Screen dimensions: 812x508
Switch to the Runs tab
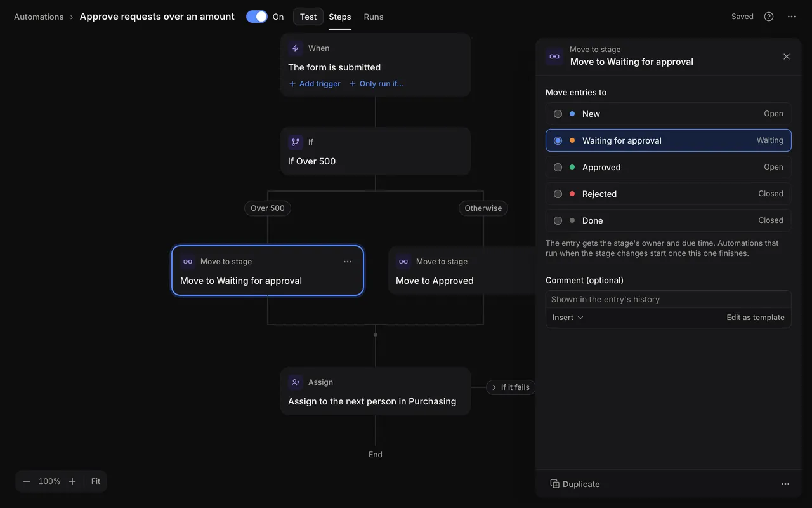pos(374,17)
